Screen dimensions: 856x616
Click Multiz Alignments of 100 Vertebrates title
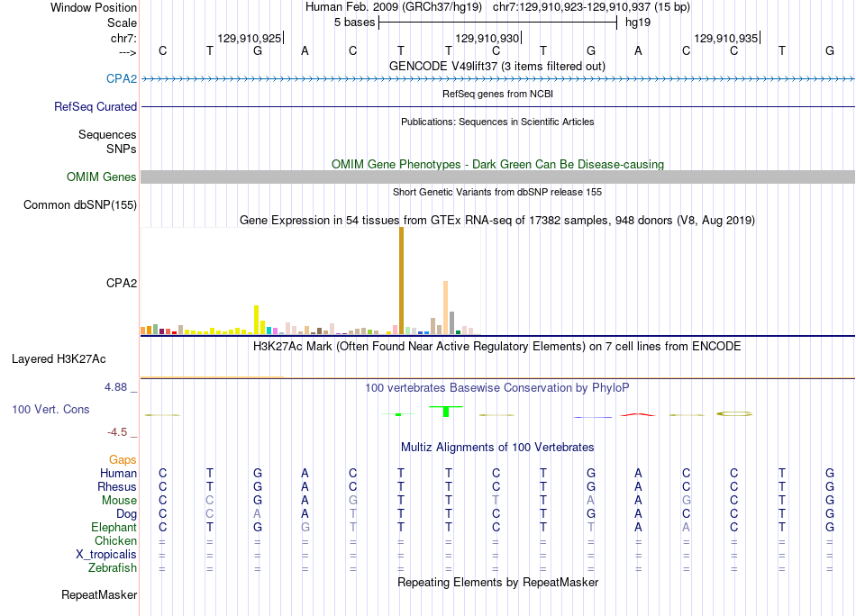497,447
